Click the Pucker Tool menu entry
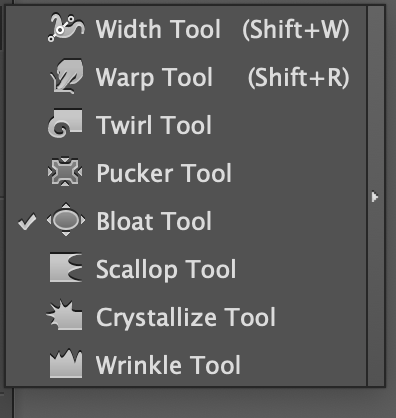Screen dimensions: 396x418 tap(186, 173)
